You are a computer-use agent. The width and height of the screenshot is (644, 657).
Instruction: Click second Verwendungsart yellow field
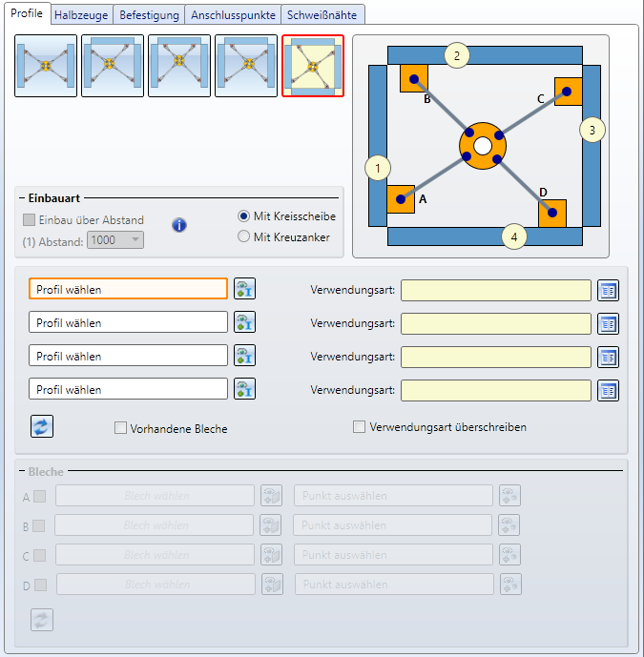tap(496, 324)
